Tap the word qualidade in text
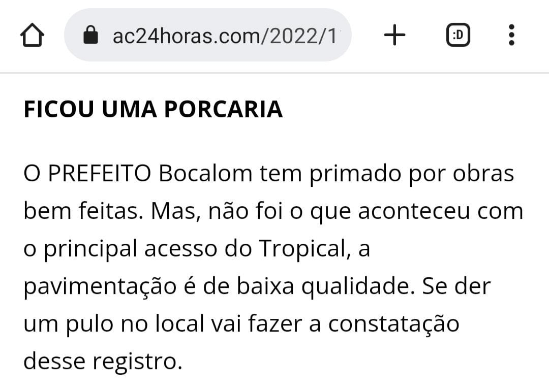 [x=355, y=287]
